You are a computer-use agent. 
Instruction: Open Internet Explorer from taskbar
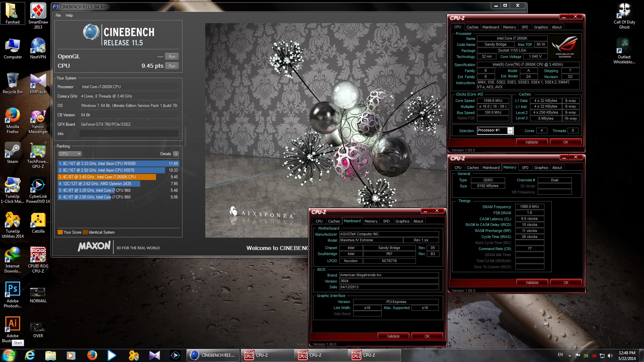(x=30, y=355)
